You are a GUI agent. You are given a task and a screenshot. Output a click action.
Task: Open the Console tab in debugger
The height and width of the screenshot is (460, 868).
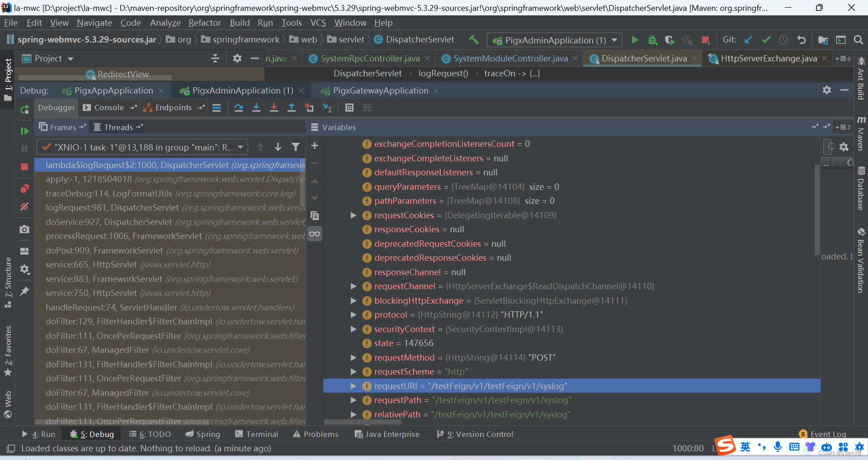(x=109, y=108)
